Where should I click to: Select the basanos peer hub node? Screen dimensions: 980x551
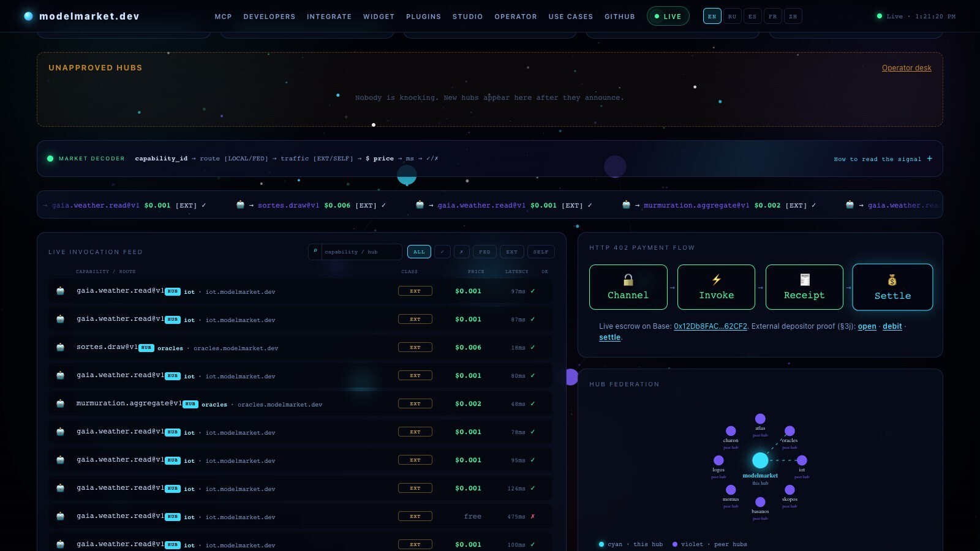coord(760,502)
